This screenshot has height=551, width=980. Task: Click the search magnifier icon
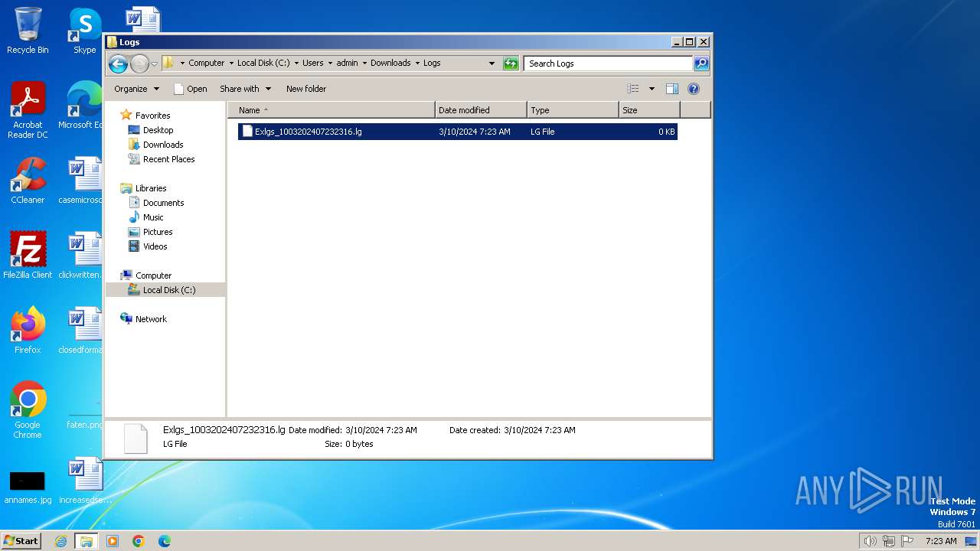tap(701, 64)
